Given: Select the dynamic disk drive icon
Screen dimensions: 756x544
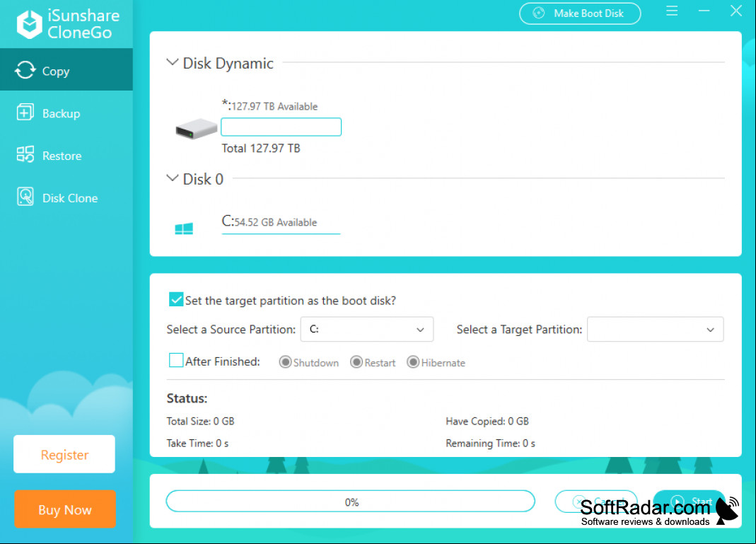Looking at the screenshot, I should point(196,129).
